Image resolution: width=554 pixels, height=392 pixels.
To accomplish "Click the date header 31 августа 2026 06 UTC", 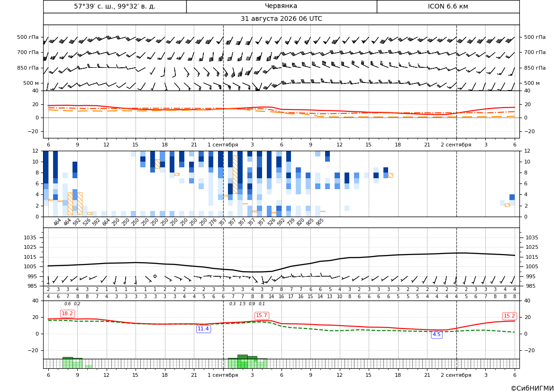I will coord(281,19).
